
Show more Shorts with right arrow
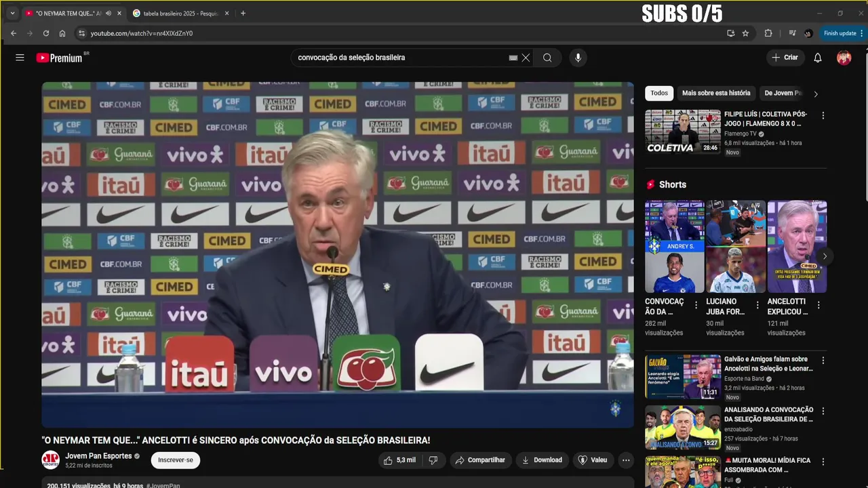click(x=825, y=256)
